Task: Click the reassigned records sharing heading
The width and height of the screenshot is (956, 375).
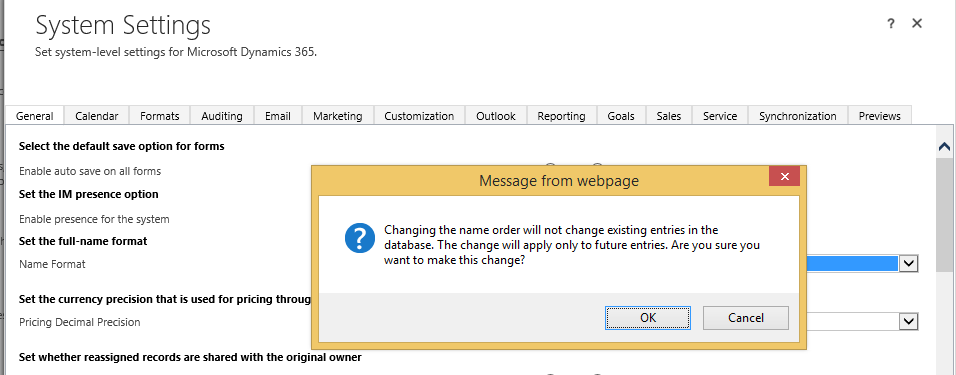Action: [x=190, y=357]
